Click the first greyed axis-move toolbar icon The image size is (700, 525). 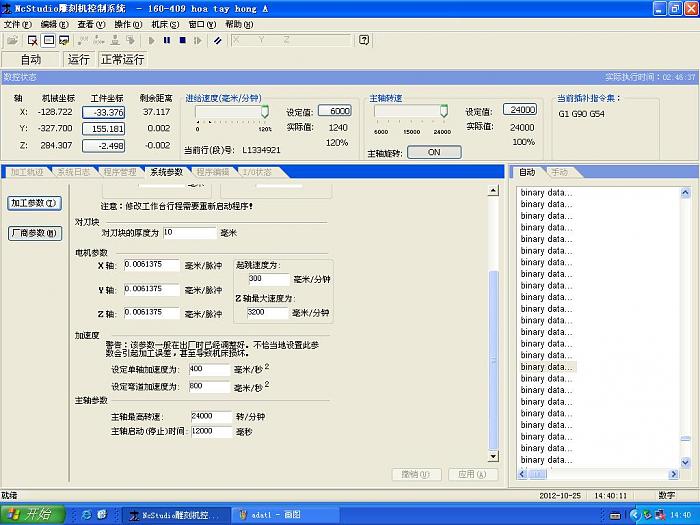83,41
